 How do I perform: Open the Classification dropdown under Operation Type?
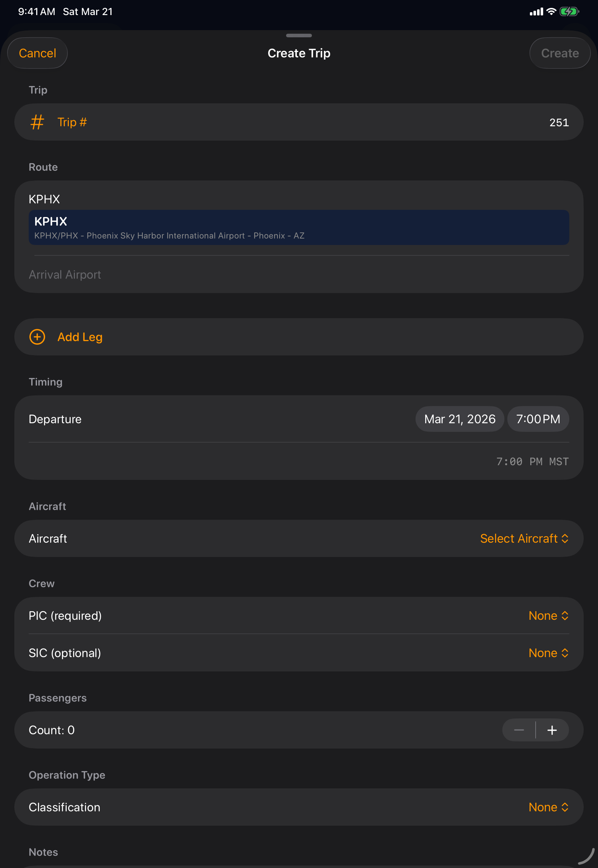click(549, 807)
